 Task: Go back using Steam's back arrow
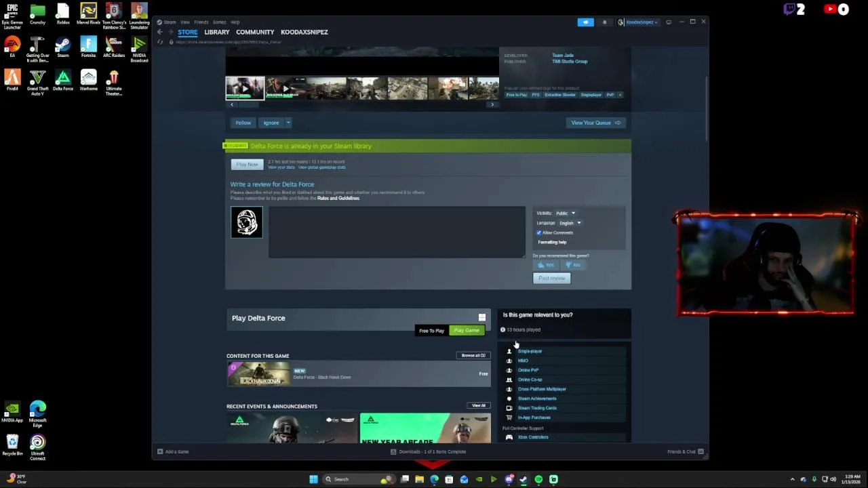pyautogui.click(x=160, y=32)
